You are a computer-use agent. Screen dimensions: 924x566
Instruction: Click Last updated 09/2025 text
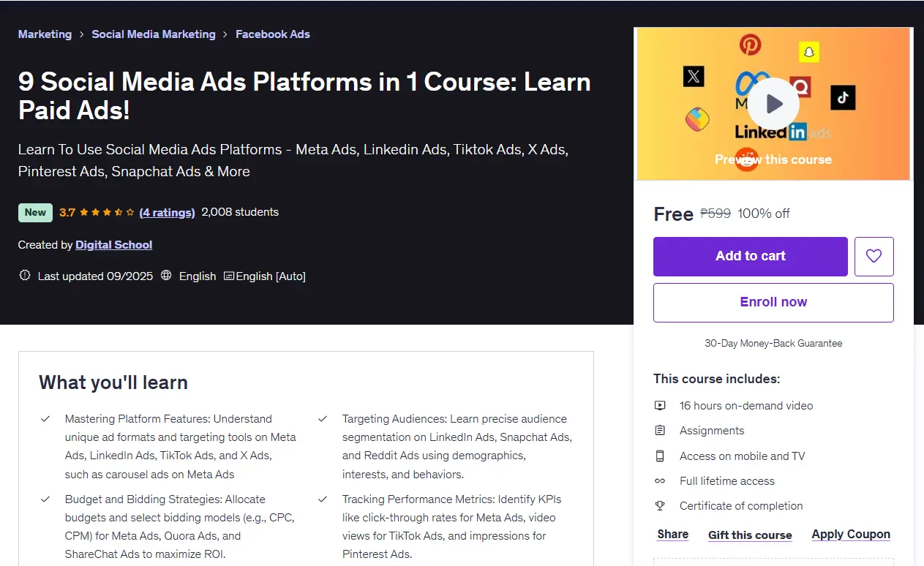95,276
